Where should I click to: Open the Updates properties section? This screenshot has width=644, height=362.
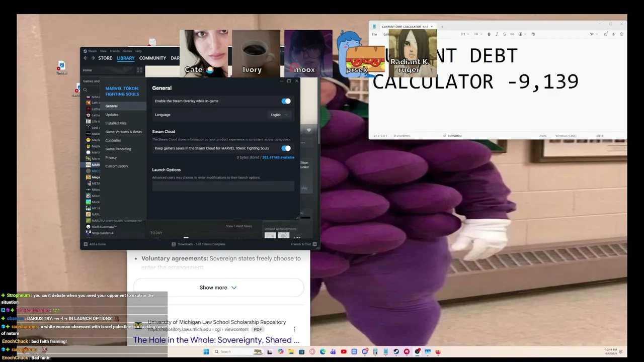112,115
